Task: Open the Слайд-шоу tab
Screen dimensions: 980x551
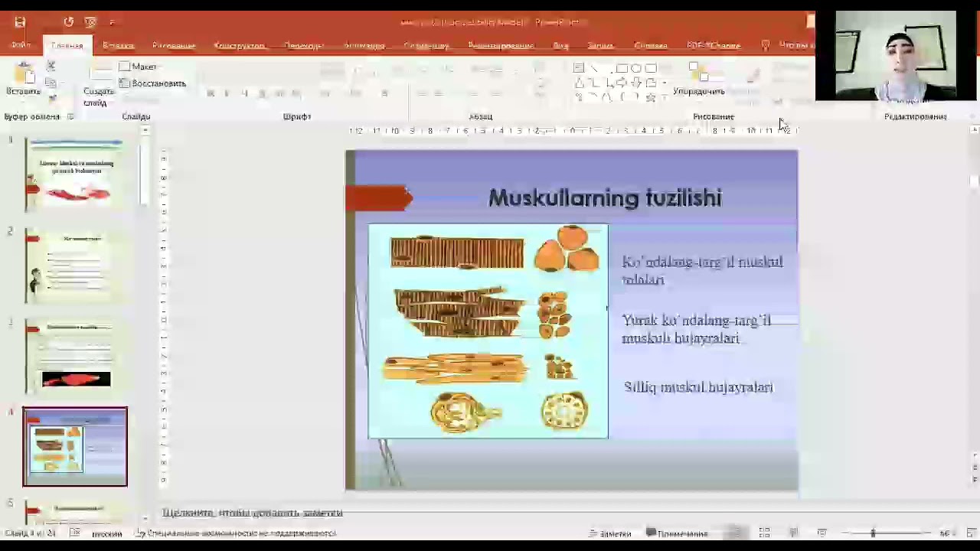Action: (x=426, y=46)
